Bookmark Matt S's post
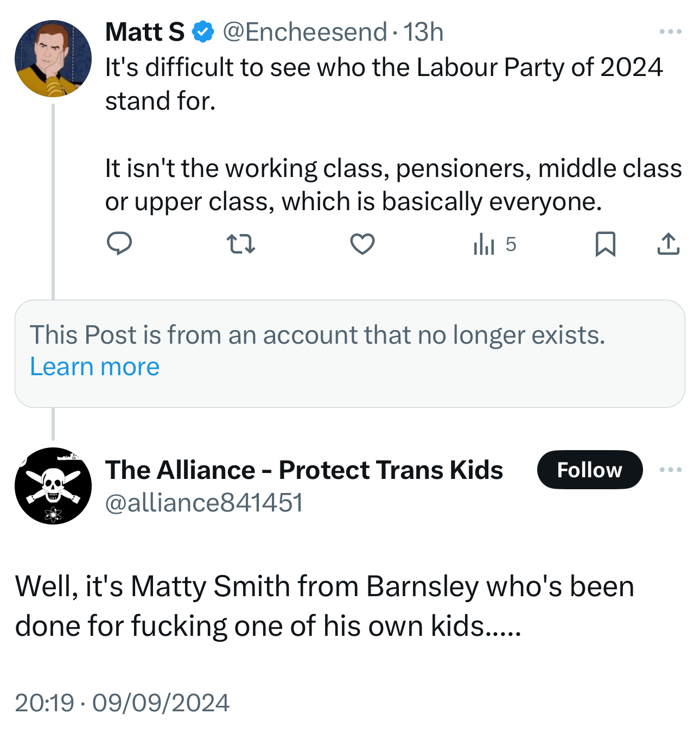Screen dimensions: 700x739 [x=605, y=244]
